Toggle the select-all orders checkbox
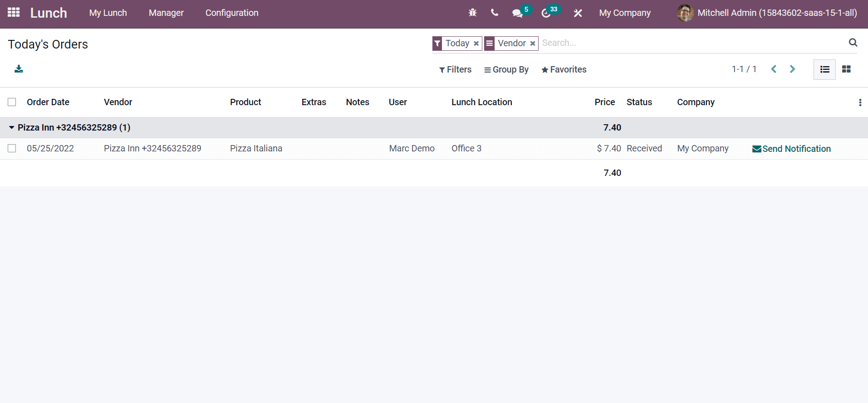Screen dimensions: 868x403 coord(12,102)
